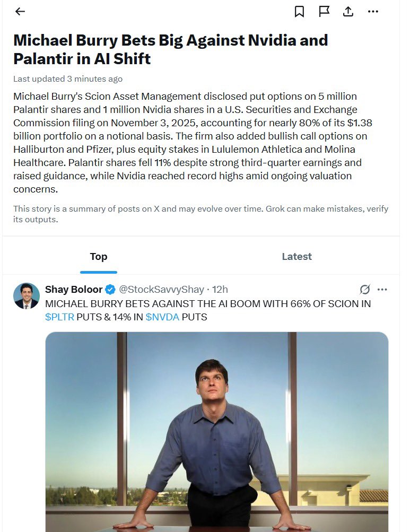Image resolution: width=419 pixels, height=532 pixels.
Task: Switch to the Top tab
Action: (x=99, y=257)
